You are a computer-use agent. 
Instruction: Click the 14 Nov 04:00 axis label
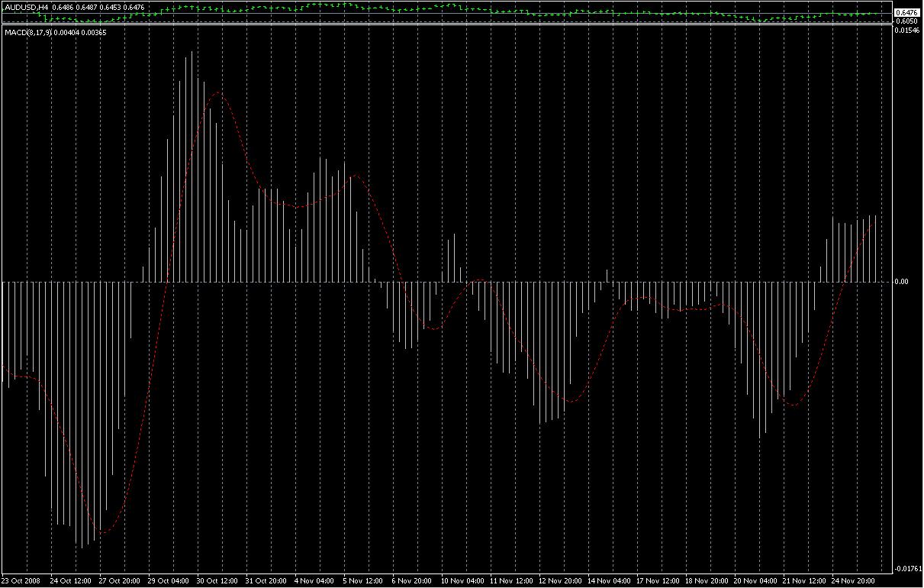click(x=609, y=580)
